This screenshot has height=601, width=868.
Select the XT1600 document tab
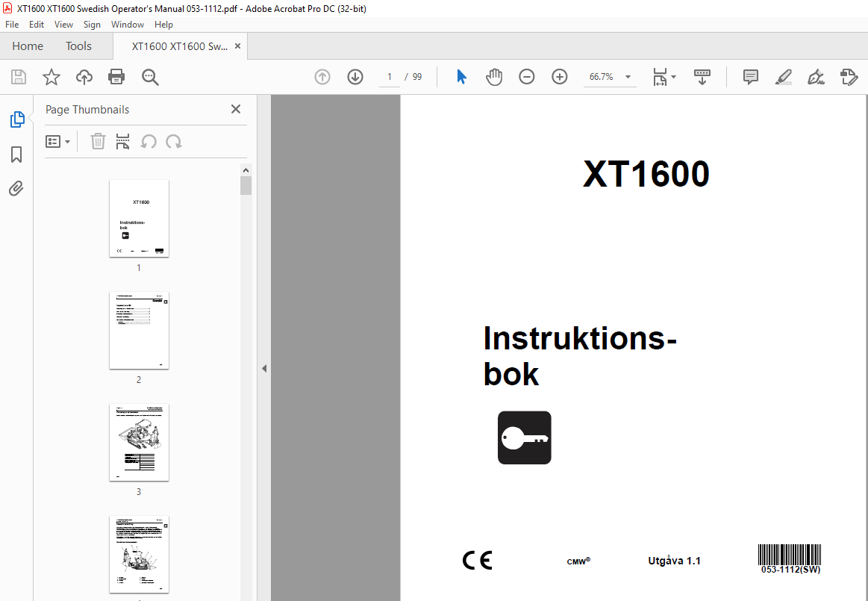pos(179,46)
